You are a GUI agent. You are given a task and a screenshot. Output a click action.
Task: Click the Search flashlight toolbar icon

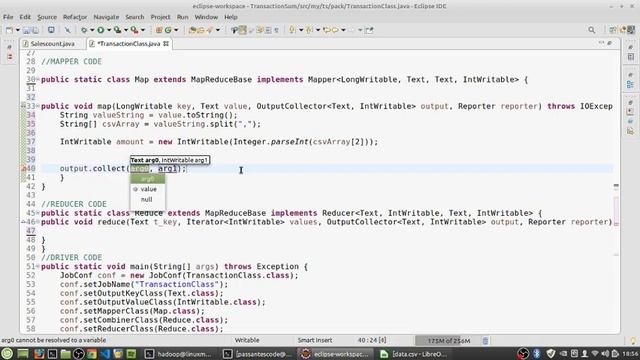click(x=210, y=30)
